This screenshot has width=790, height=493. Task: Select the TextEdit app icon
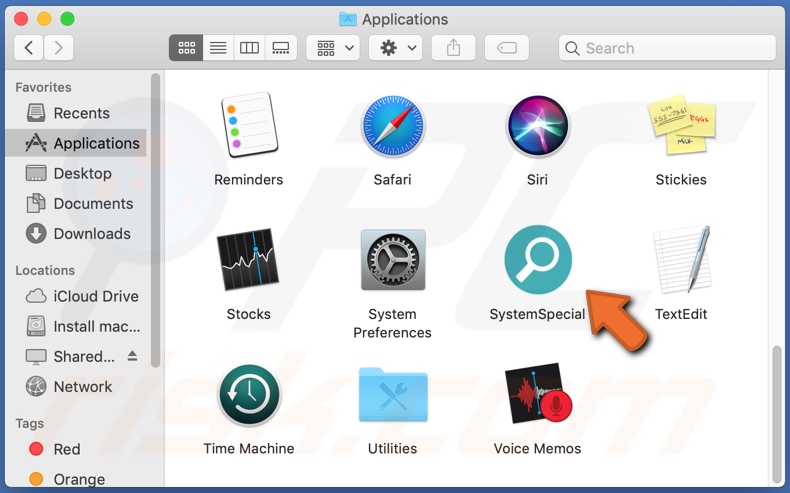[x=682, y=259]
